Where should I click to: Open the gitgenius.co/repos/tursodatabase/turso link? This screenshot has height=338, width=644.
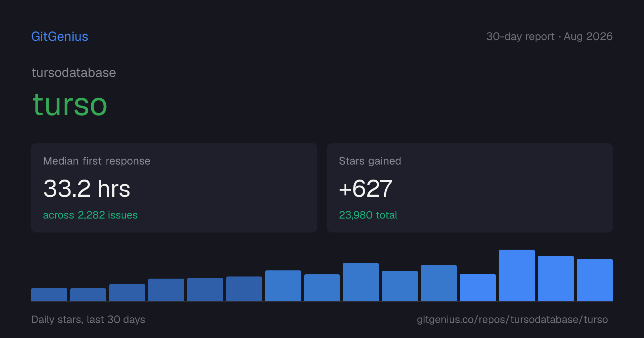pyautogui.click(x=512, y=319)
